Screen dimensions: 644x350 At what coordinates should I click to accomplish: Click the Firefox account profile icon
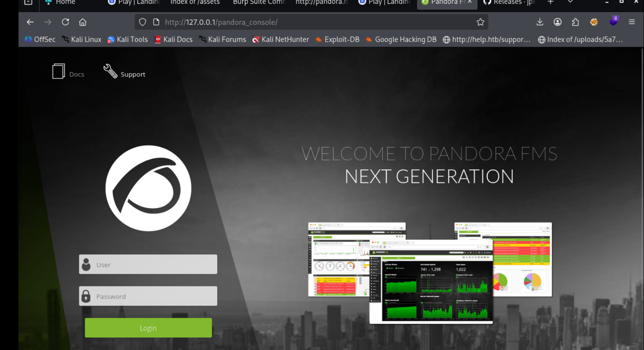[558, 22]
